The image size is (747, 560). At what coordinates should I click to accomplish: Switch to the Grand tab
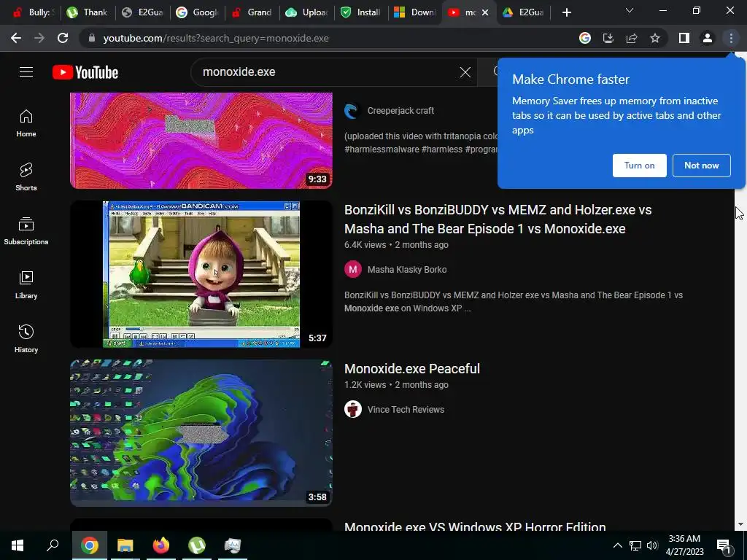click(x=252, y=12)
